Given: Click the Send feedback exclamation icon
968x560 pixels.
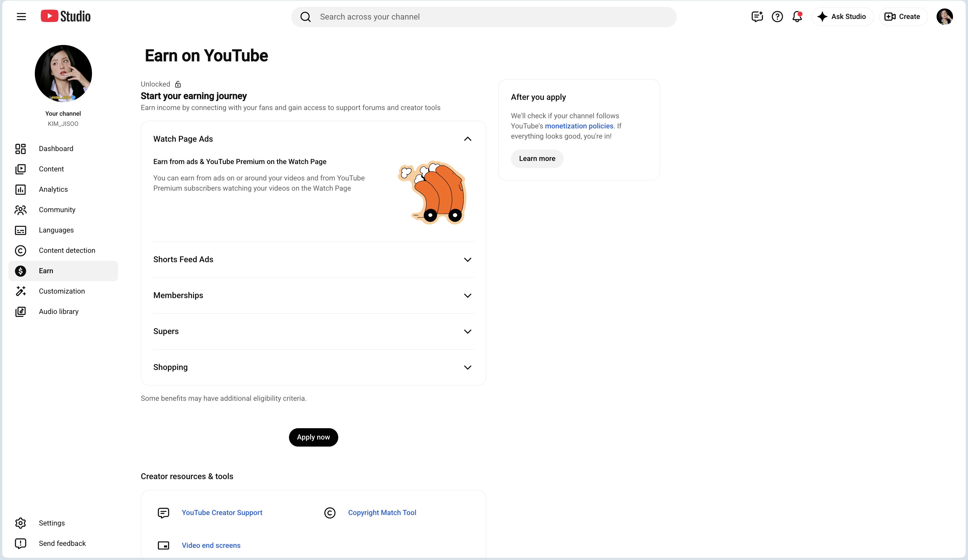Looking at the screenshot, I should click(x=20, y=543).
